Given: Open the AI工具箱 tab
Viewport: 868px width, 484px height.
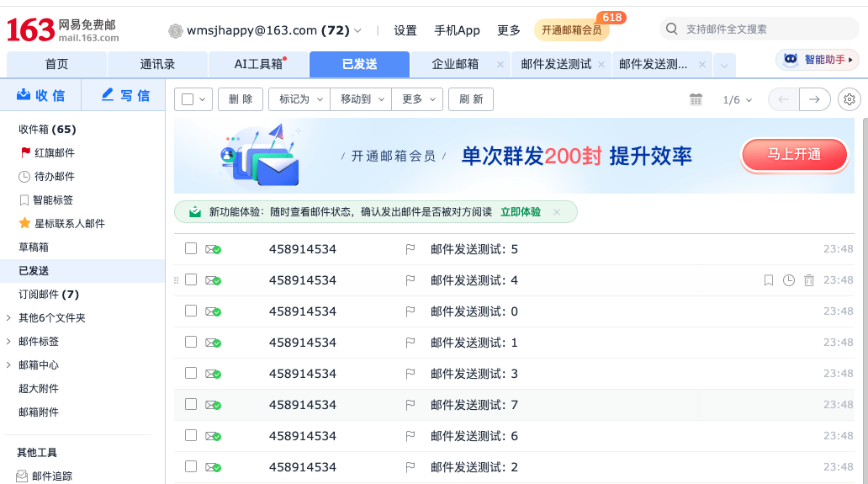Looking at the screenshot, I should tap(258, 64).
